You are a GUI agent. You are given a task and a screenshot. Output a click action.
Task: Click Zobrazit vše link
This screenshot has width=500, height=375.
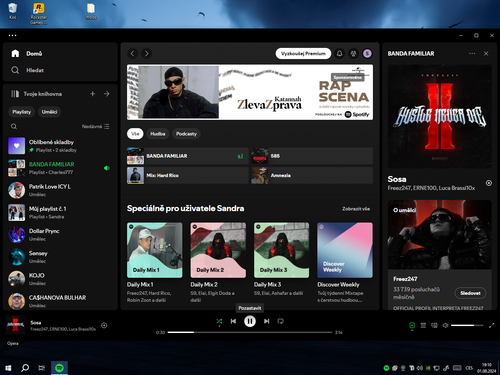click(x=356, y=209)
